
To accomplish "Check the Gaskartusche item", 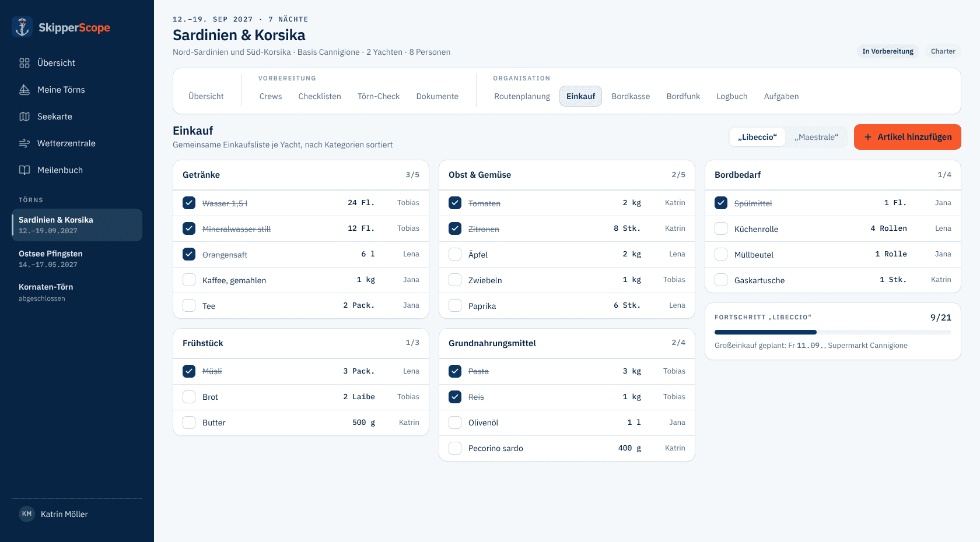I will [x=721, y=280].
